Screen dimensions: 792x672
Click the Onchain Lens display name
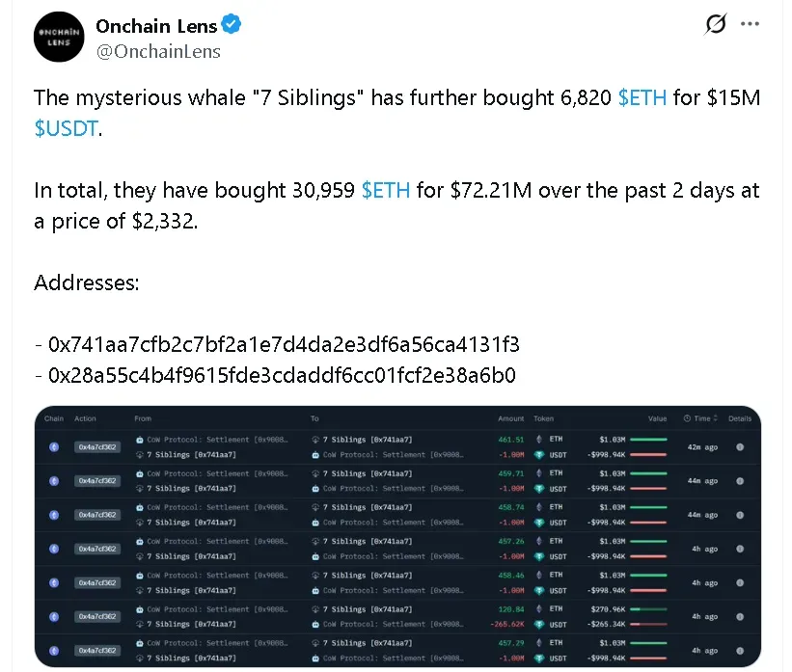(x=159, y=26)
